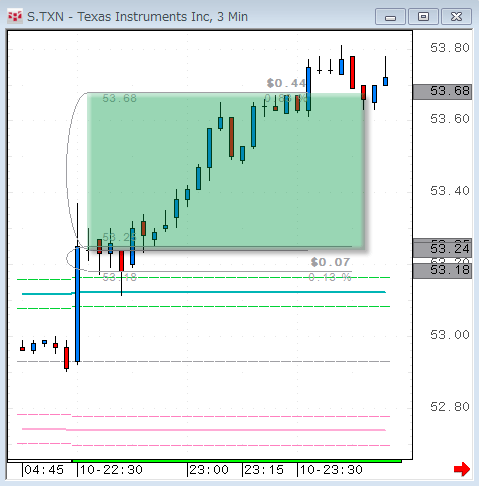Click the chart window app icon
The width and height of the screenshot is (479, 486).
pyautogui.click(x=15, y=16)
